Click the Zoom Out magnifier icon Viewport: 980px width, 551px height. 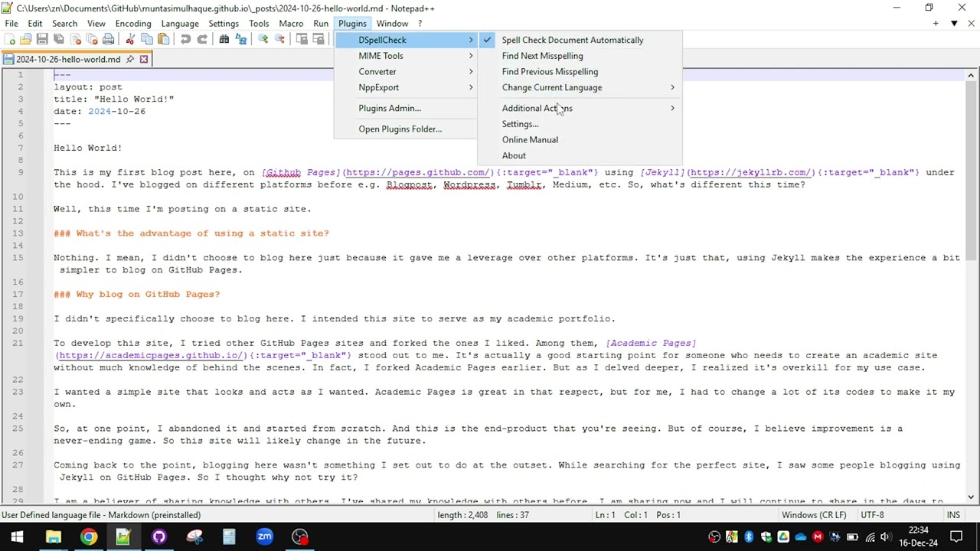coord(279,39)
